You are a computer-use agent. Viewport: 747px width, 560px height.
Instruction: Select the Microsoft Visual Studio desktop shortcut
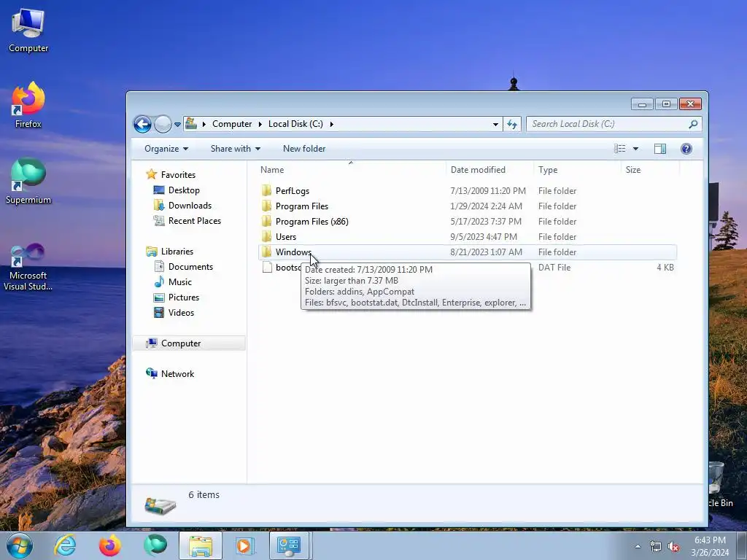28,267
